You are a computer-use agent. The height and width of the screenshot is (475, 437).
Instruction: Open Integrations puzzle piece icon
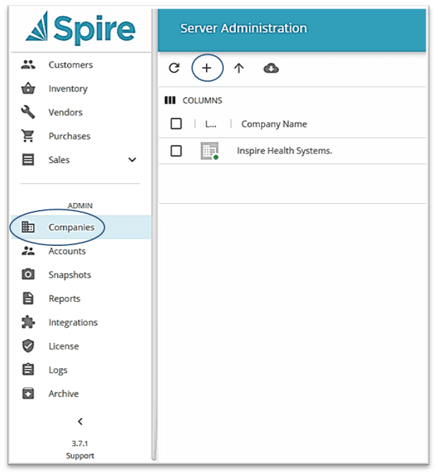click(x=28, y=322)
